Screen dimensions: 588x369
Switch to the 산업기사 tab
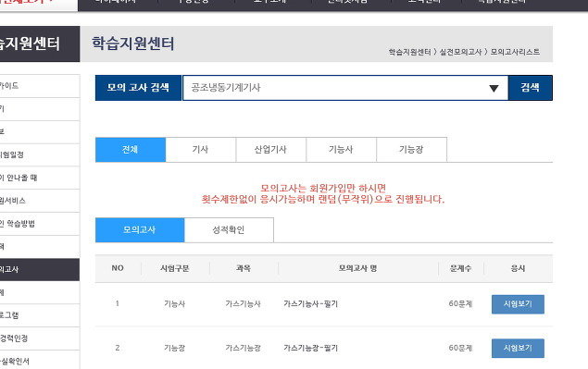tap(270, 150)
